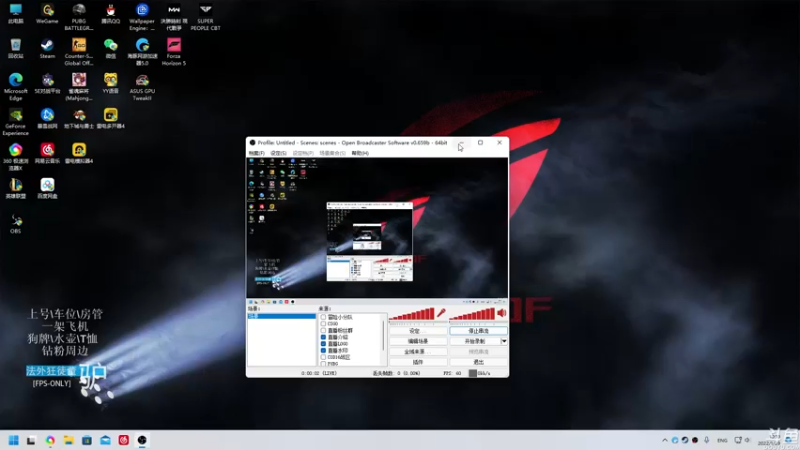Open the Mahjong Soul desktop icon

point(79,87)
